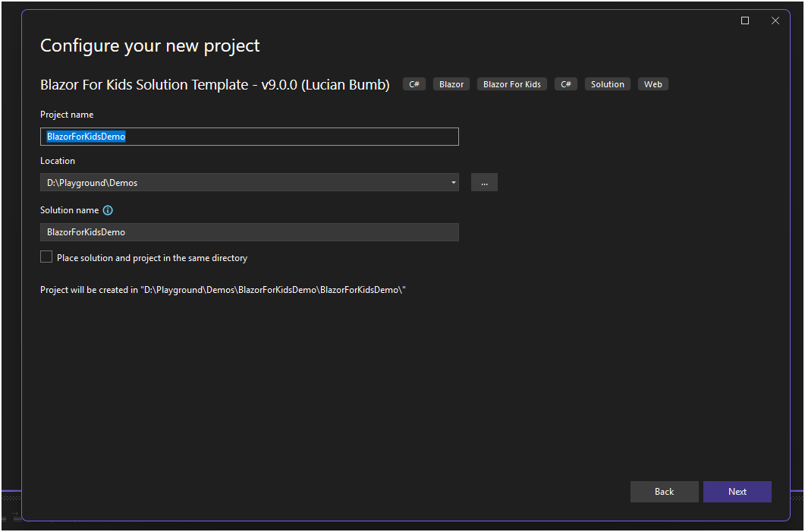The width and height of the screenshot is (805, 532).
Task: Proceed with the Next button
Action: coord(737,492)
